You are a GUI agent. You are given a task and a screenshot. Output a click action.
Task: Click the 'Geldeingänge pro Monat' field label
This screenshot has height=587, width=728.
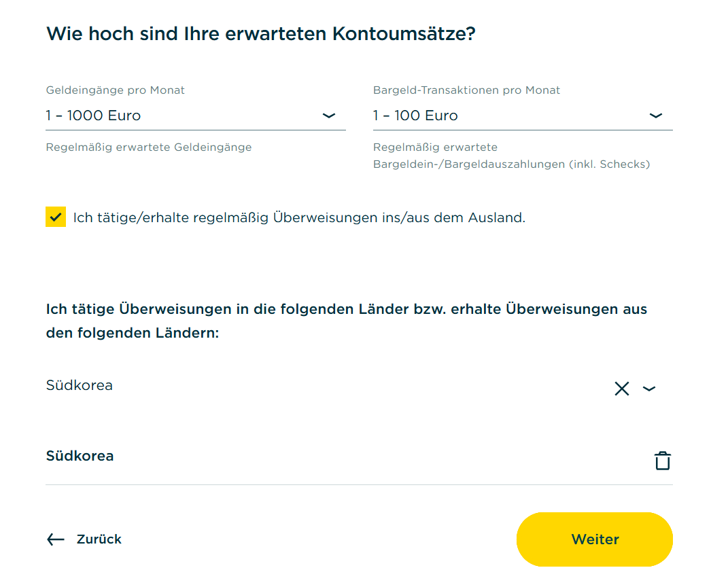click(115, 90)
